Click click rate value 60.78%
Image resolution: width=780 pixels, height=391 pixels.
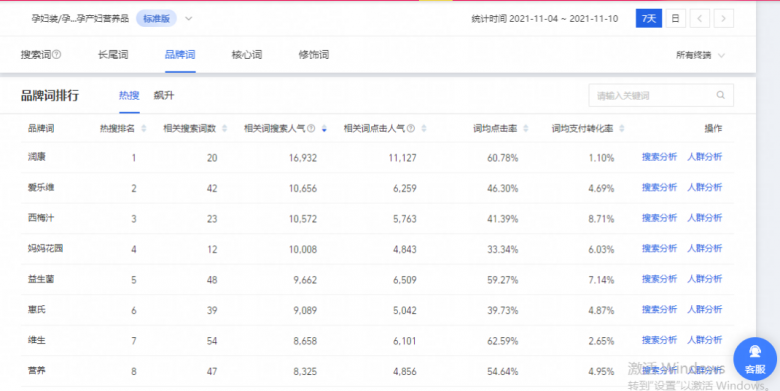click(502, 158)
